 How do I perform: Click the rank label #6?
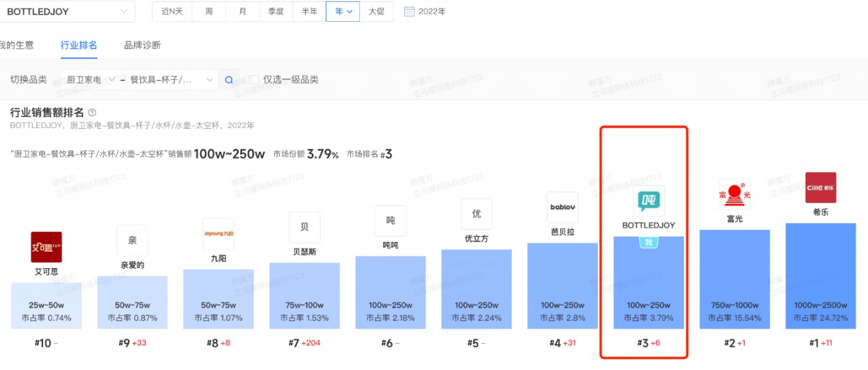(x=391, y=343)
